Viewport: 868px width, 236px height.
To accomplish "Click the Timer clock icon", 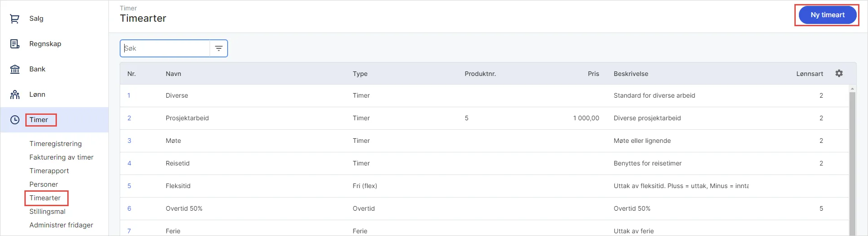I will point(15,120).
